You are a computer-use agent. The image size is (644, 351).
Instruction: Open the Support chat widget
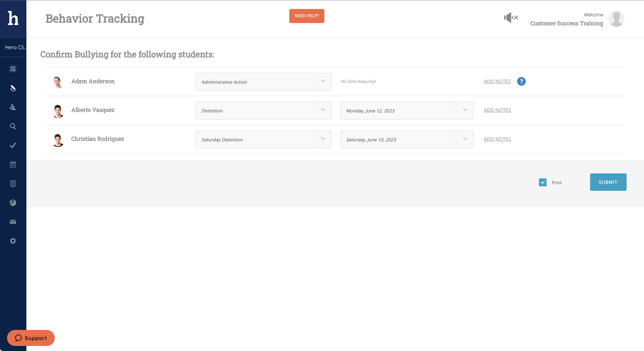pyautogui.click(x=31, y=338)
